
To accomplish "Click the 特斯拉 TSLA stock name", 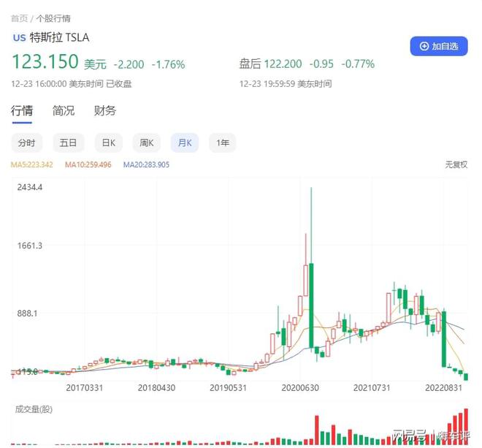I will tap(59, 37).
